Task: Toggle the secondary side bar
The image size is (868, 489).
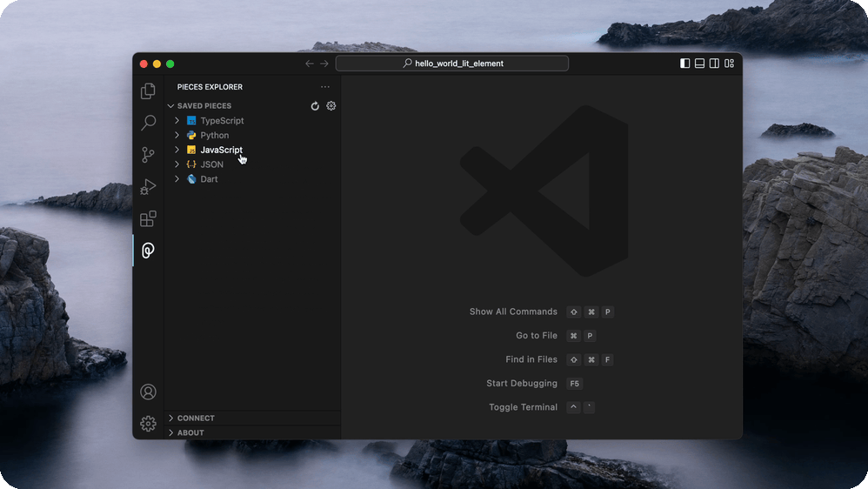Action: [x=714, y=64]
